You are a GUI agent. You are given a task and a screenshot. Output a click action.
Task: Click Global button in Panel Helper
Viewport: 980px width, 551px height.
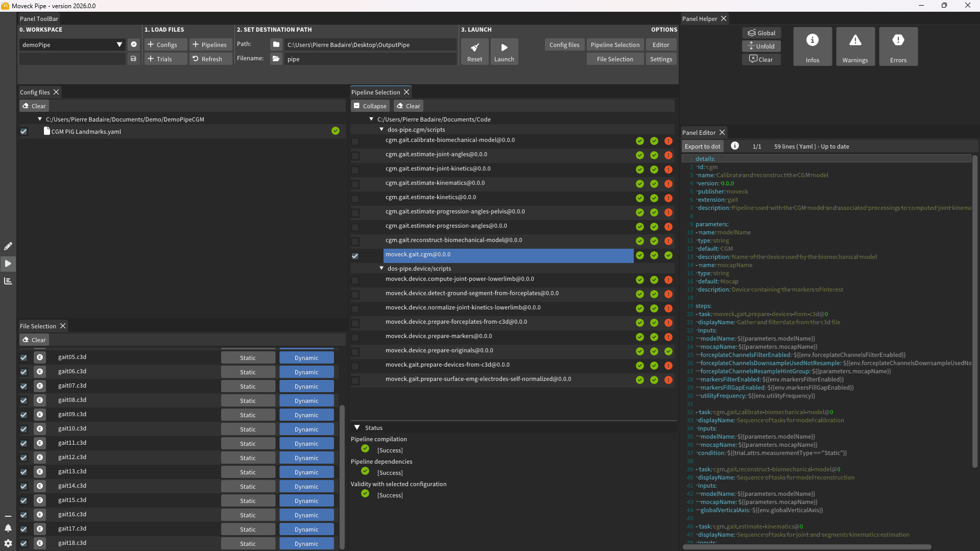pos(761,33)
